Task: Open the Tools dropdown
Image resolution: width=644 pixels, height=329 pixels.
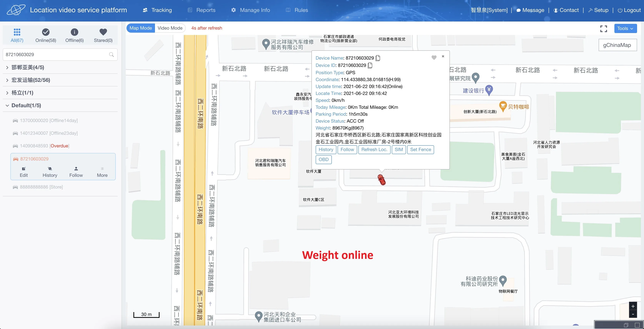Action: click(x=625, y=28)
